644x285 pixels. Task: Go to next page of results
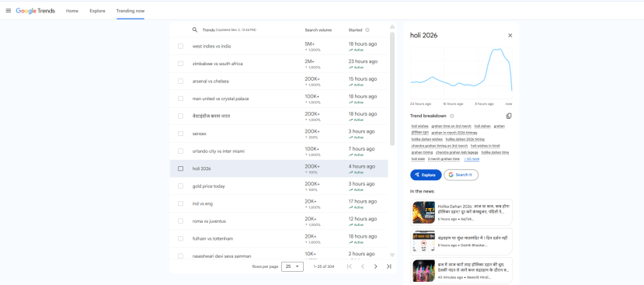[x=375, y=266]
